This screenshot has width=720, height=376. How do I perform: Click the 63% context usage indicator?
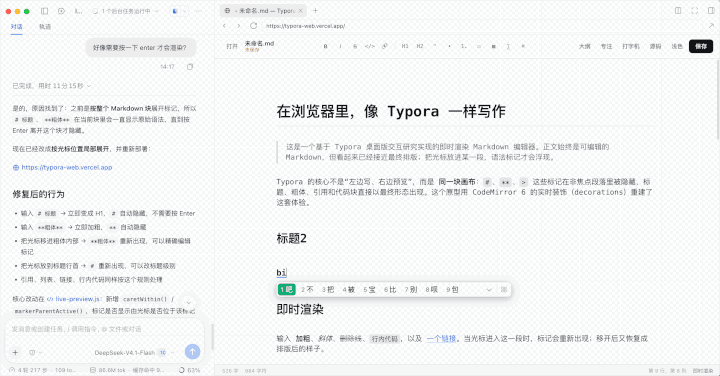pyautogui.click(x=189, y=370)
